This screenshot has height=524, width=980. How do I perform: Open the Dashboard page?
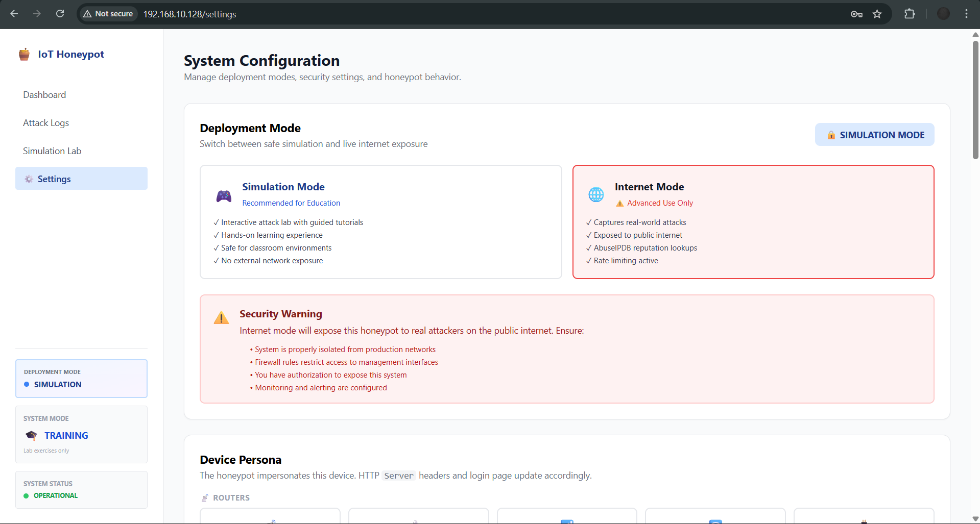pyautogui.click(x=44, y=95)
